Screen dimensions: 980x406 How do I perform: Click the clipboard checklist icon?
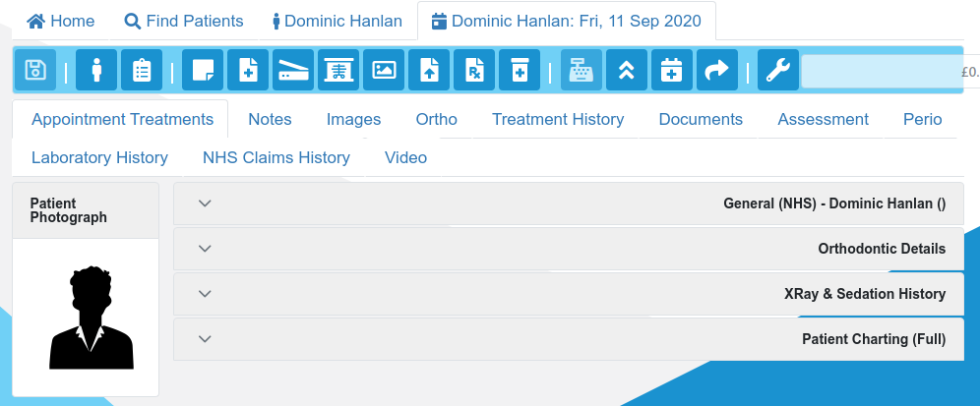tap(142, 70)
